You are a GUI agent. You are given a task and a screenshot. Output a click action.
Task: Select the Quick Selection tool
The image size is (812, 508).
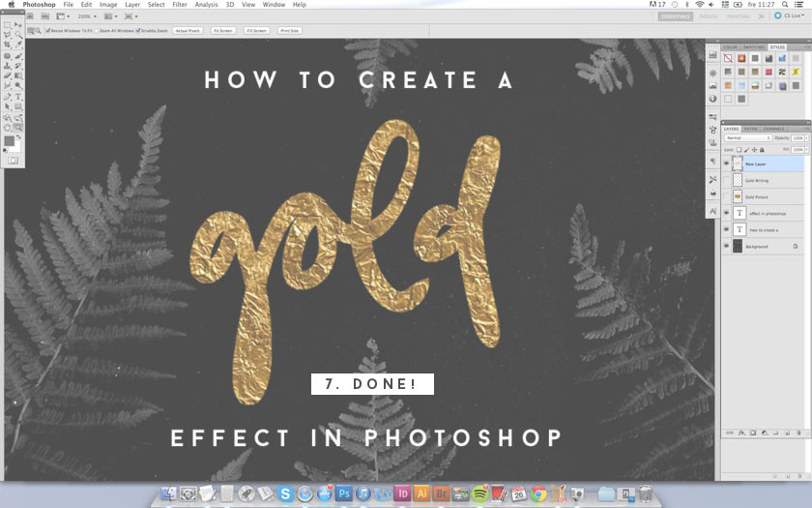coord(18,35)
